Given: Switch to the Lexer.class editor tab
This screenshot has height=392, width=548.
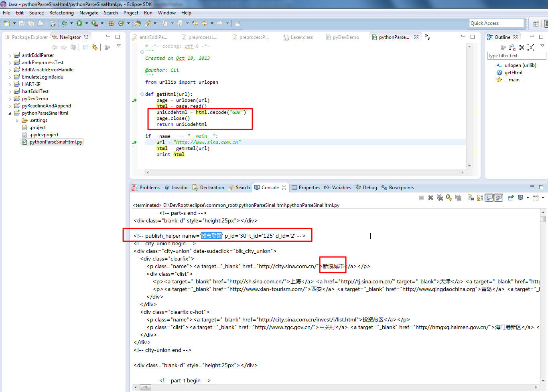Looking at the screenshot, I should tap(298, 37).
